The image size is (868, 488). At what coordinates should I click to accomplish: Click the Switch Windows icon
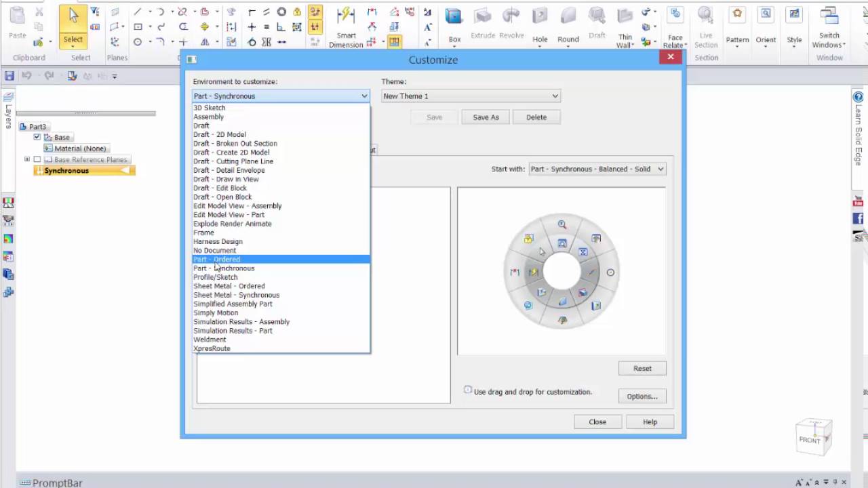click(x=829, y=15)
